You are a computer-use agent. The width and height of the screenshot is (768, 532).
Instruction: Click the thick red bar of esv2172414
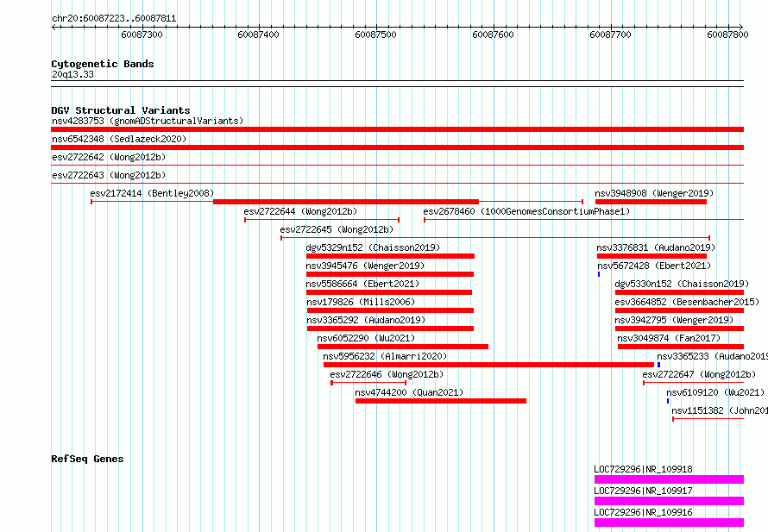[x=346, y=202]
